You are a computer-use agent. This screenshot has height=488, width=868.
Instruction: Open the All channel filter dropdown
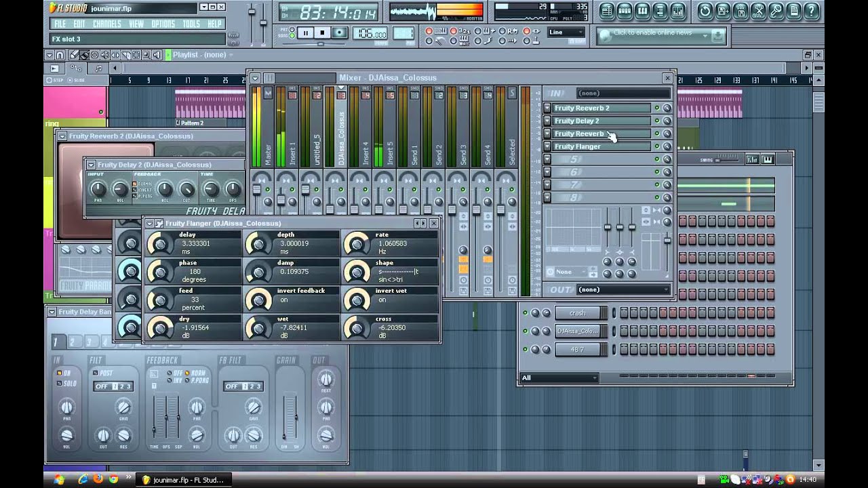click(x=559, y=378)
